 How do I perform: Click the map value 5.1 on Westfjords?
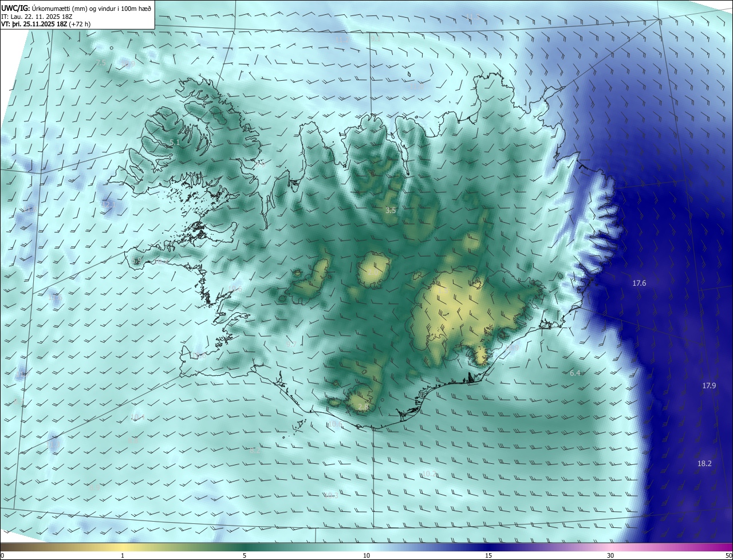tap(175, 142)
